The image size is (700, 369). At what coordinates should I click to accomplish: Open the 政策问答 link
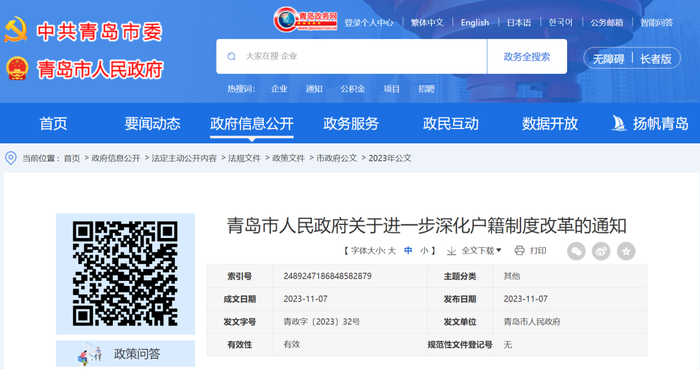click(125, 354)
